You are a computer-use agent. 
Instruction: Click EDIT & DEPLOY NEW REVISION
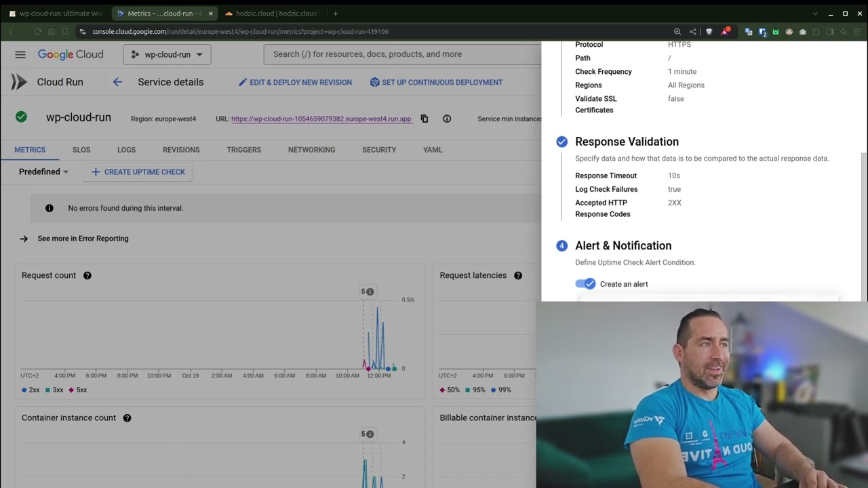[295, 82]
